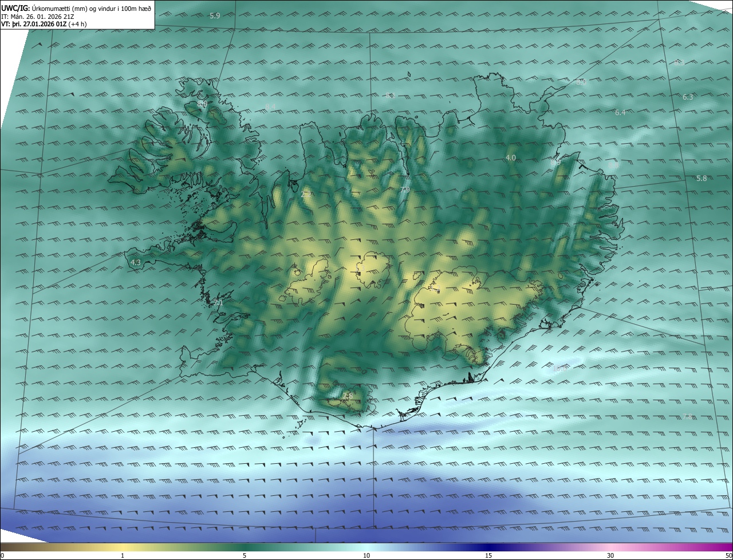Image resolution: width=733 pixels, height=560 pixels.
Task: Click the valid time 'VT: þri. 27.01.2026 01Z (+4 h)'
Action: (44, 24)
